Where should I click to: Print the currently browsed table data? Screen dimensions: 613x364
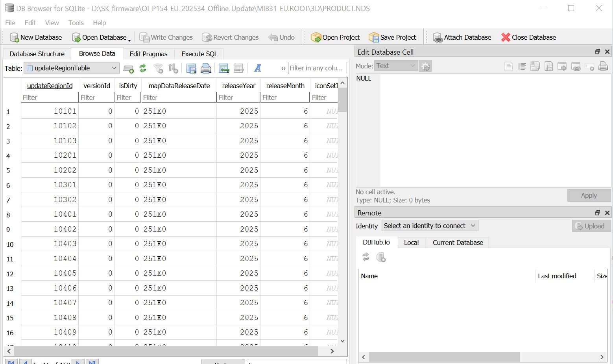coord(206,68)
